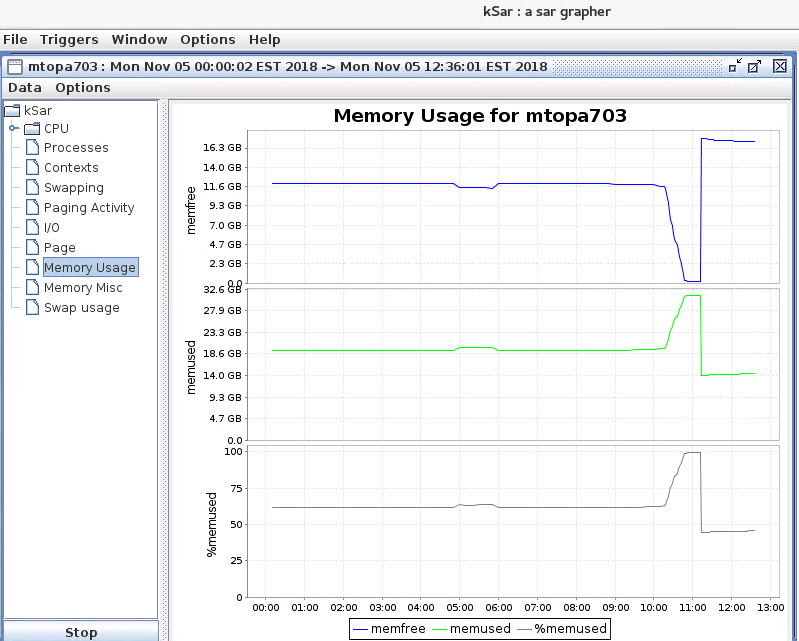Image resolution: width=799 pixels, height=641 pixels.
Task: Click the 16.3 GB axis value
Action: click(222, 148)
